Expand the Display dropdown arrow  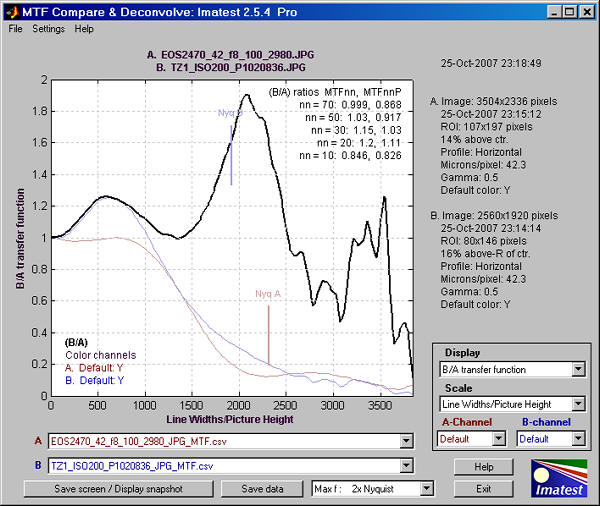click(x=578, y=369)
